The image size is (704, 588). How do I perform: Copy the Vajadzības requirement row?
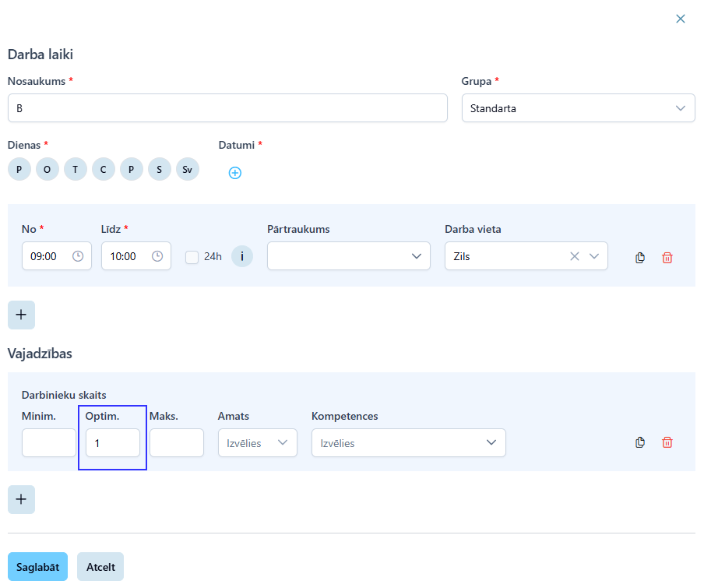point(640,442)
